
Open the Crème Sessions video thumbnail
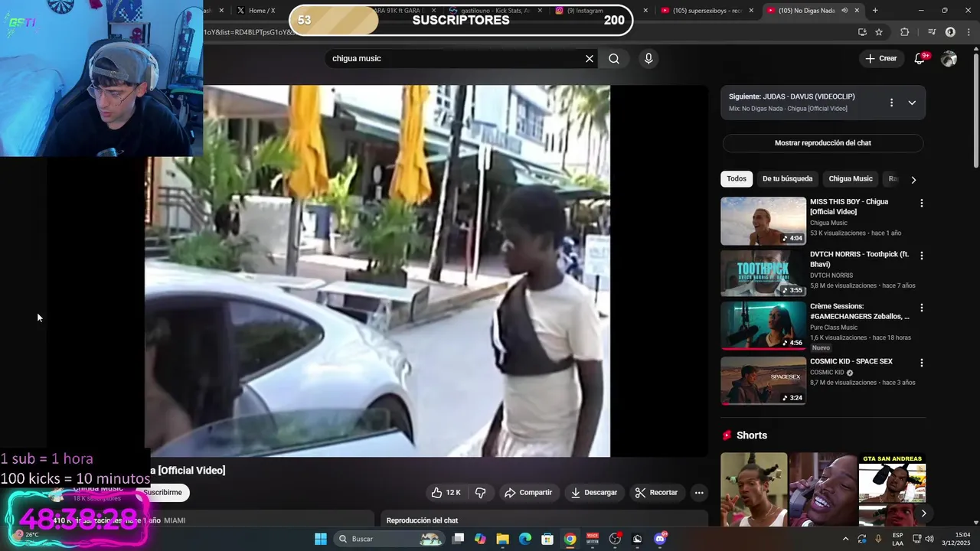(763, 325)
